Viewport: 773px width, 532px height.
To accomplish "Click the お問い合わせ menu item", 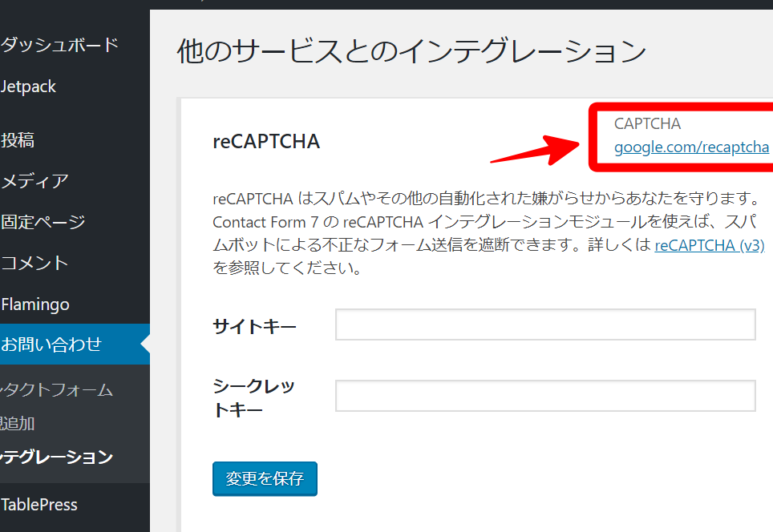I will click(x=51, y=345).
